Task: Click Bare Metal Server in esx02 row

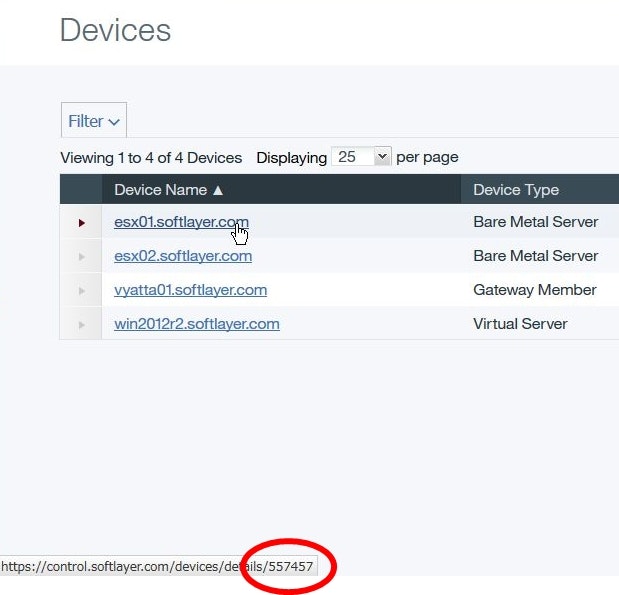Action: 535,256
